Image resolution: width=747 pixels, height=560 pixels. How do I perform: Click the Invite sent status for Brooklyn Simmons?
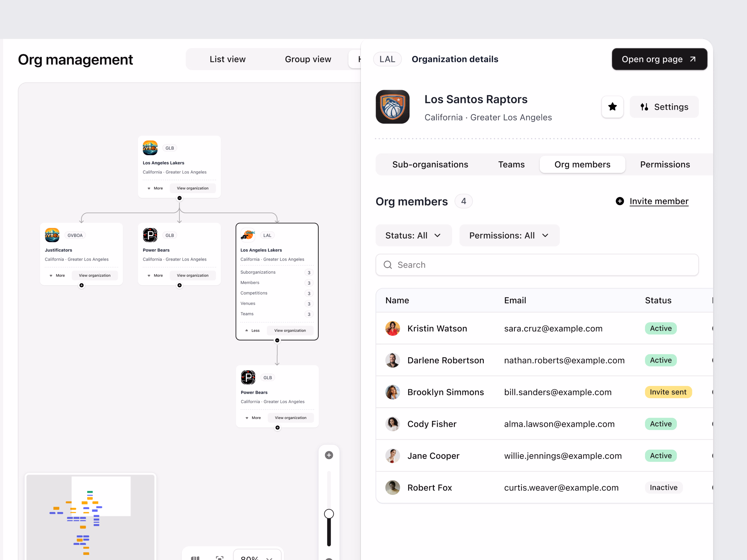[668, 392]
